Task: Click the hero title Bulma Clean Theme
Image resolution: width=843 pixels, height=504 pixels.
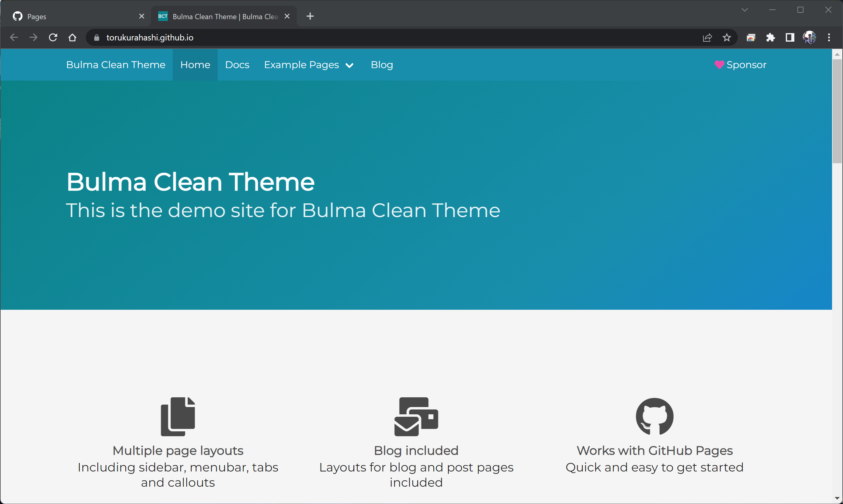Action: [190, 182]
